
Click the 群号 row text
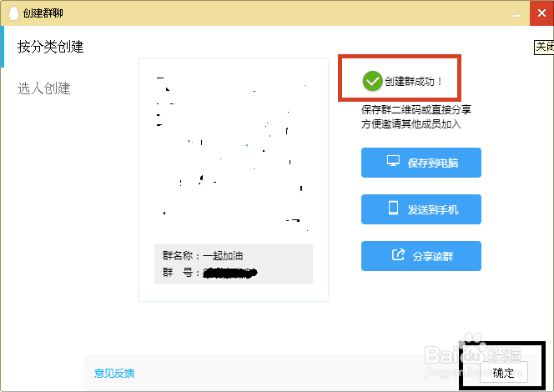[x=210, y=273]
